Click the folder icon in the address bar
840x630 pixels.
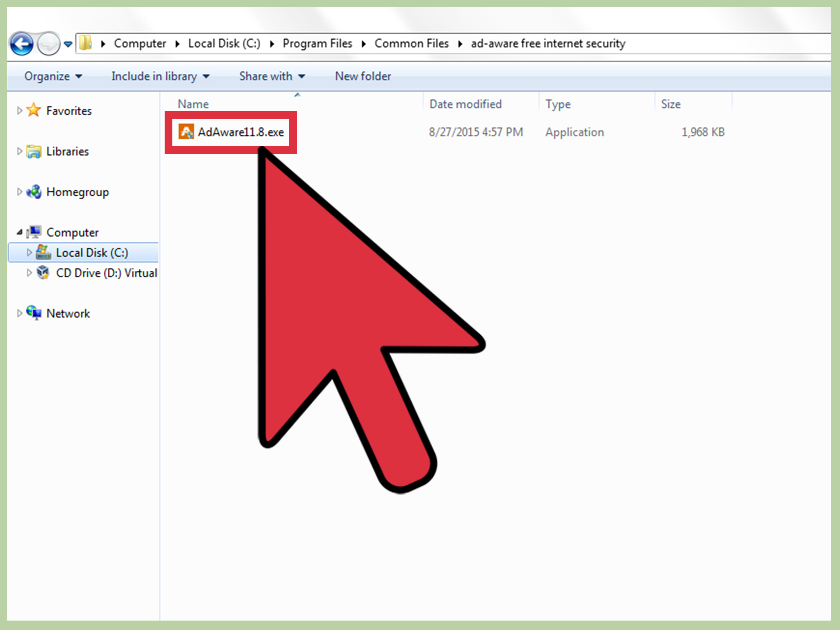pyautogui.click(x=85, y=43)
